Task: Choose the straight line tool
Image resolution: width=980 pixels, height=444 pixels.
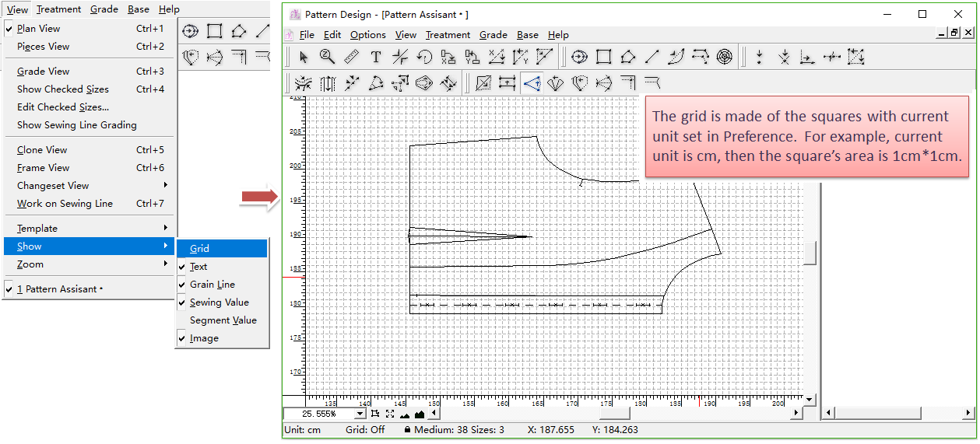Action: click(x=652, y=57)
